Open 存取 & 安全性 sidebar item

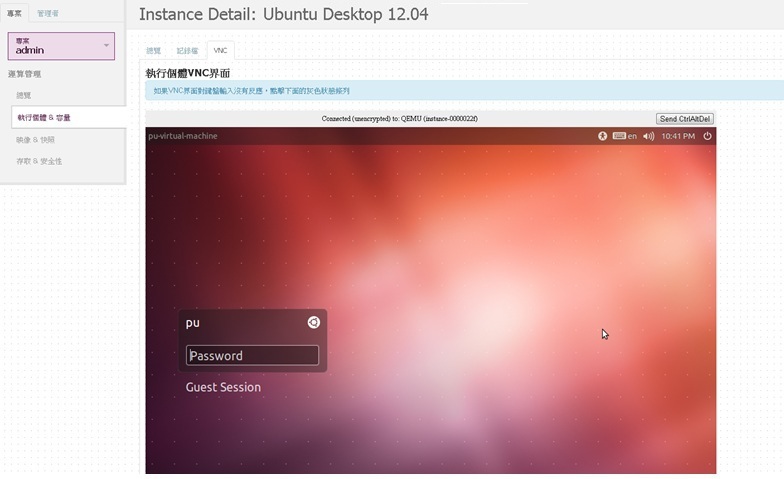point(39,162)
